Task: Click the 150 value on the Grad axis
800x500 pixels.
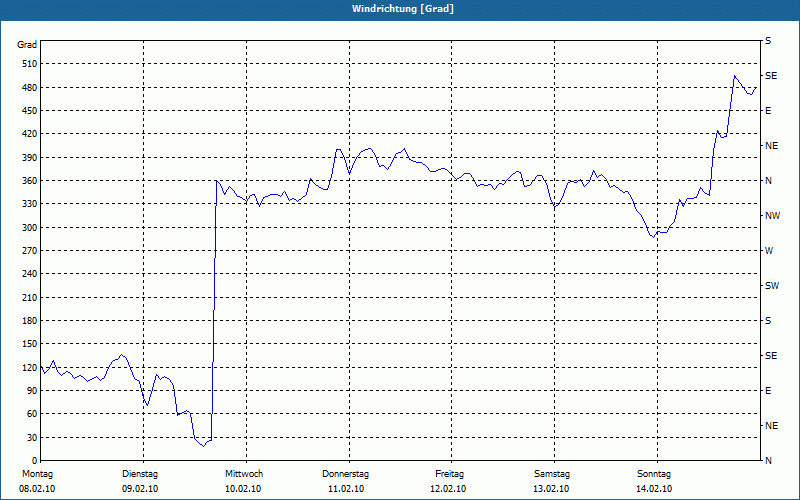Action: (x=29, y=344)
